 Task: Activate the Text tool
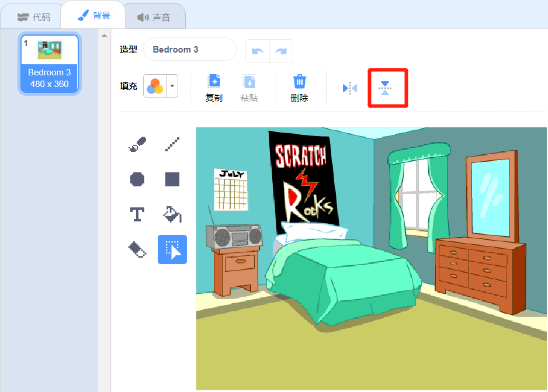137,214
